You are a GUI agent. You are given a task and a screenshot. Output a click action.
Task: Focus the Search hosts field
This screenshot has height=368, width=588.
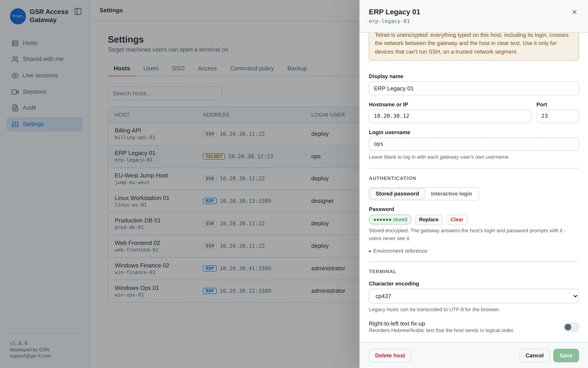(165, 93)
